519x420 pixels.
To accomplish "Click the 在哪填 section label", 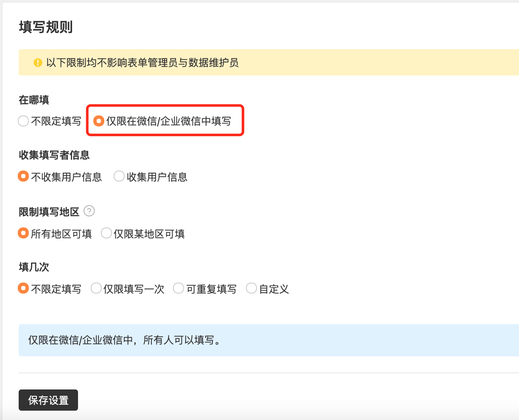I will click(34, 100).
